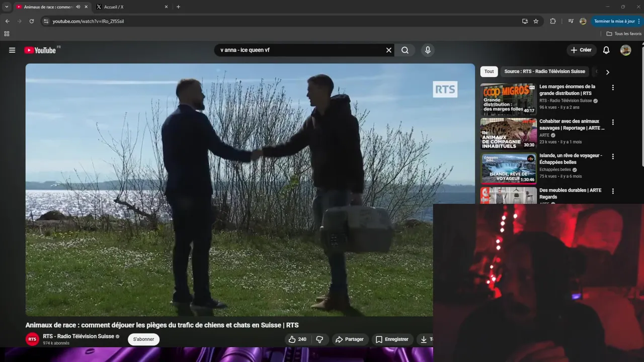Open Chrome apps grid in bookmarks bar
This screenshot has width=644, height=362.
click(x=7, y=34)
